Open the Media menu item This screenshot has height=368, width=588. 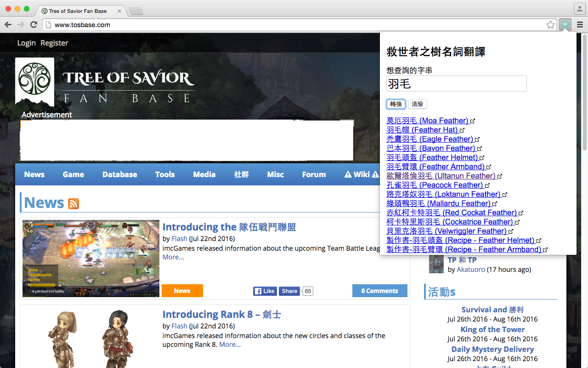point(204,174)
